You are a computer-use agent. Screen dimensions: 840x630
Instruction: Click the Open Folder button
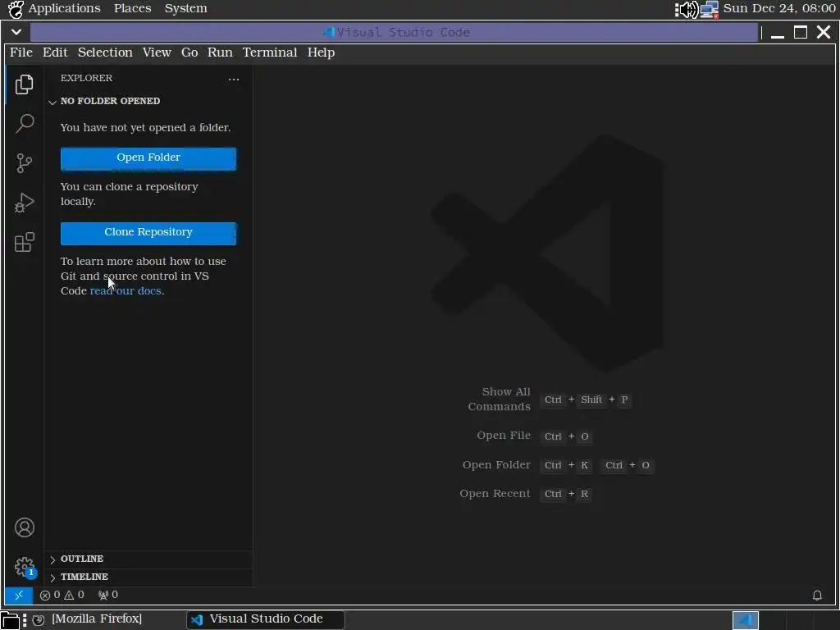pos(148,158)
